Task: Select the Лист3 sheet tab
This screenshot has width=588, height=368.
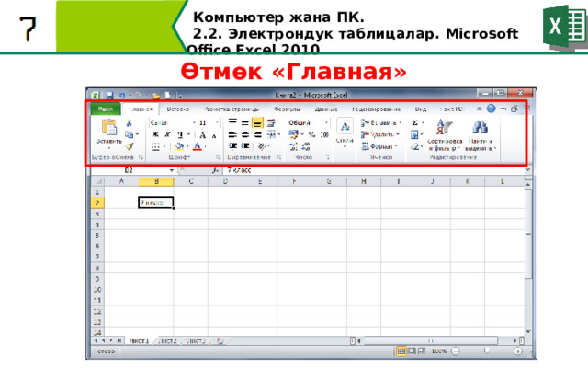Action: 196,341
